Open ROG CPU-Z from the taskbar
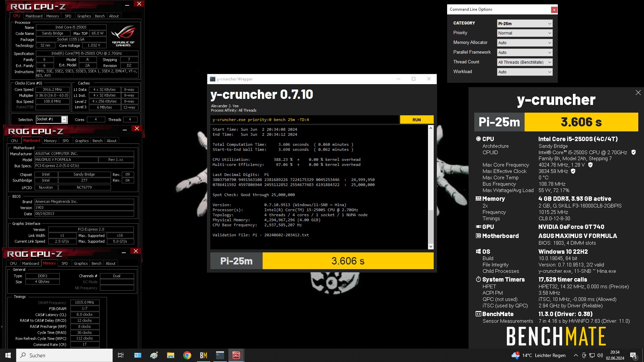 pyautogui.click(x=236, y=355)
